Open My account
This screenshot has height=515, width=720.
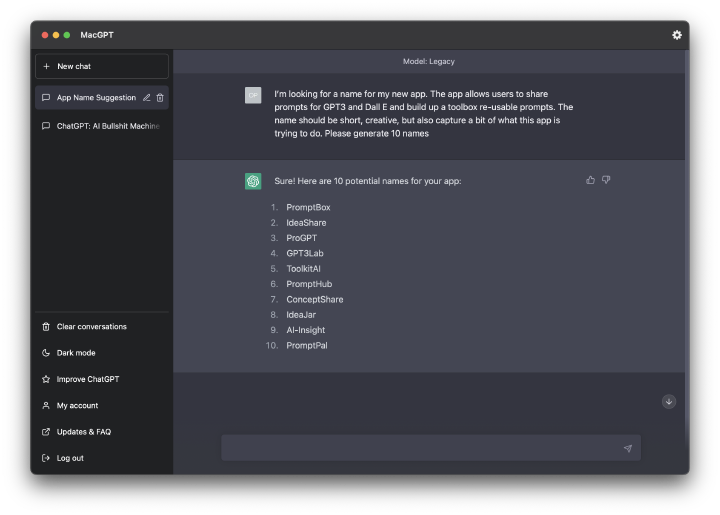[102, 406]
